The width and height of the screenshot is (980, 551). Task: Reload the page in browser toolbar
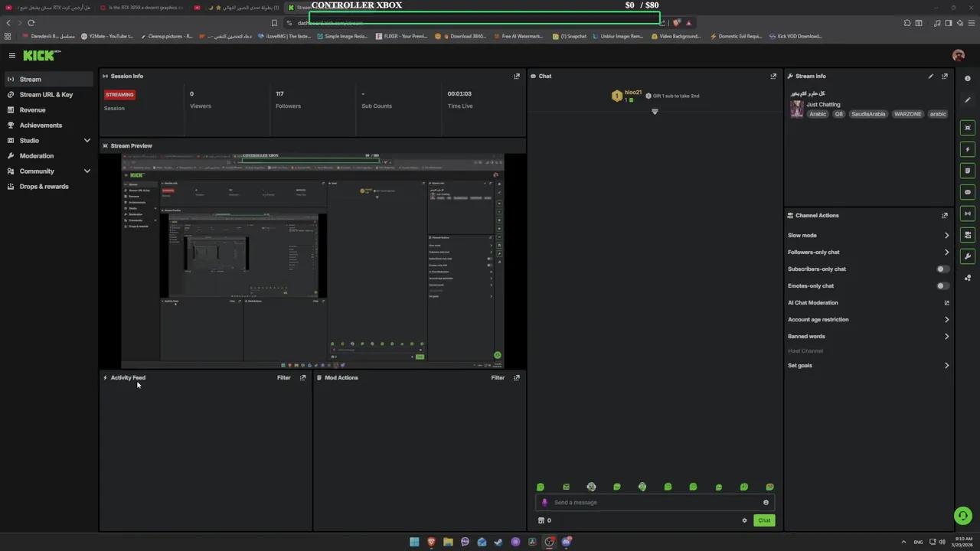tap(31, 23)
